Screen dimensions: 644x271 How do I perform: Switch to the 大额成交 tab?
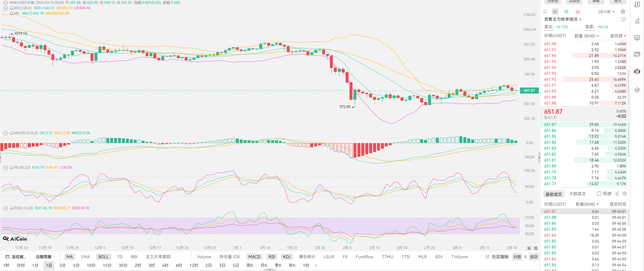(x=577, y=194)
